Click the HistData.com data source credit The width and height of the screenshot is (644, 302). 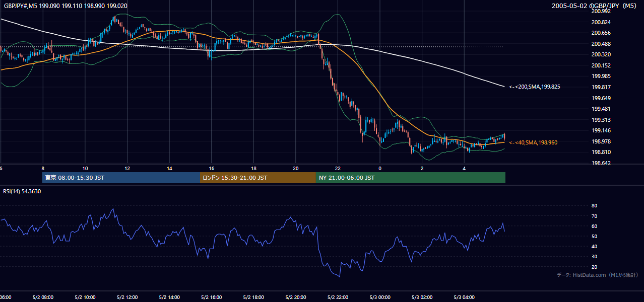(x=598, y=275)
